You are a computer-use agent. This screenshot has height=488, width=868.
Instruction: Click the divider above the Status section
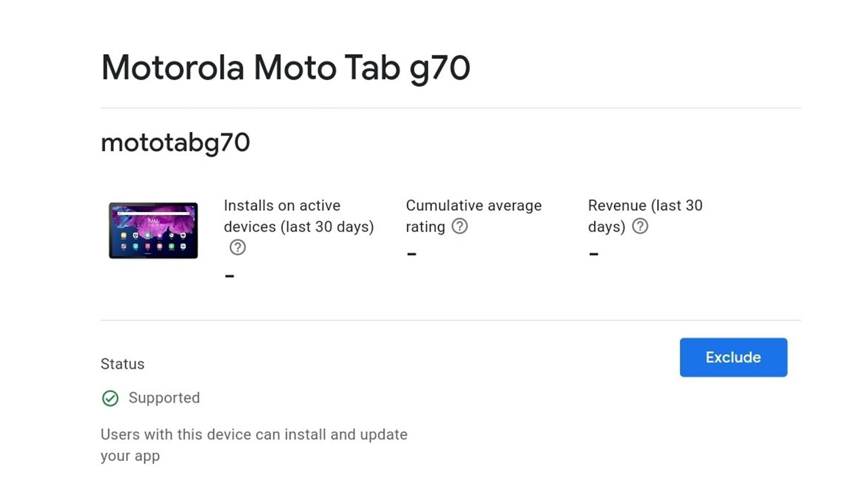[x=450, y=319]
